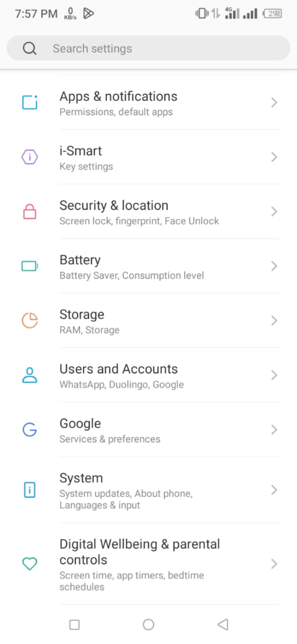Image resolution: width=297 pixels, height=644 pixels.
Task: Expand the System settings chevron
Action: pos(273,489)
